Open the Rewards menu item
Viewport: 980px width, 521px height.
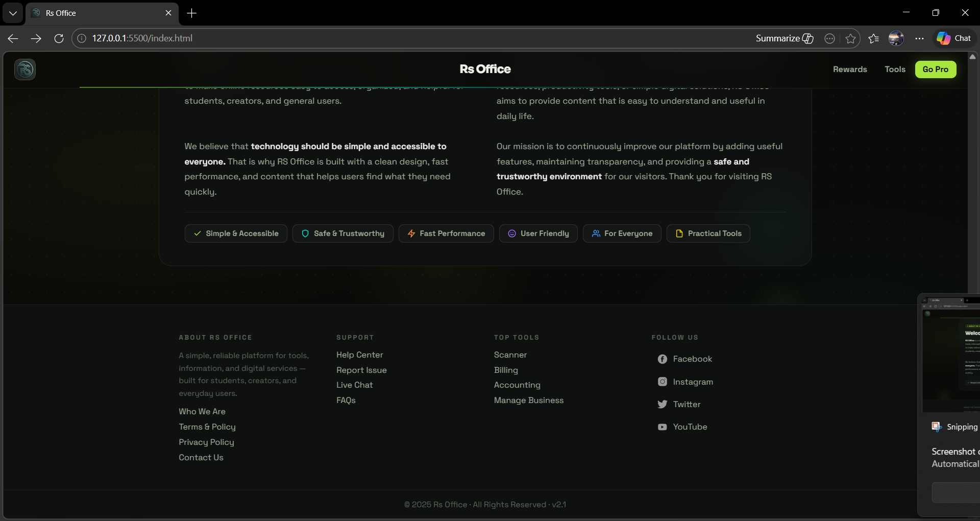(x=850, y=69)
